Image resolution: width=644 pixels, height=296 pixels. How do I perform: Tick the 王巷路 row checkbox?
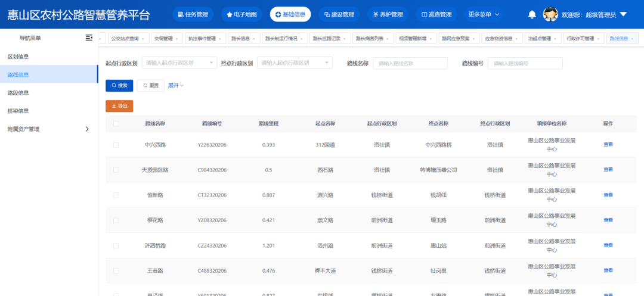tap(116, 270)
